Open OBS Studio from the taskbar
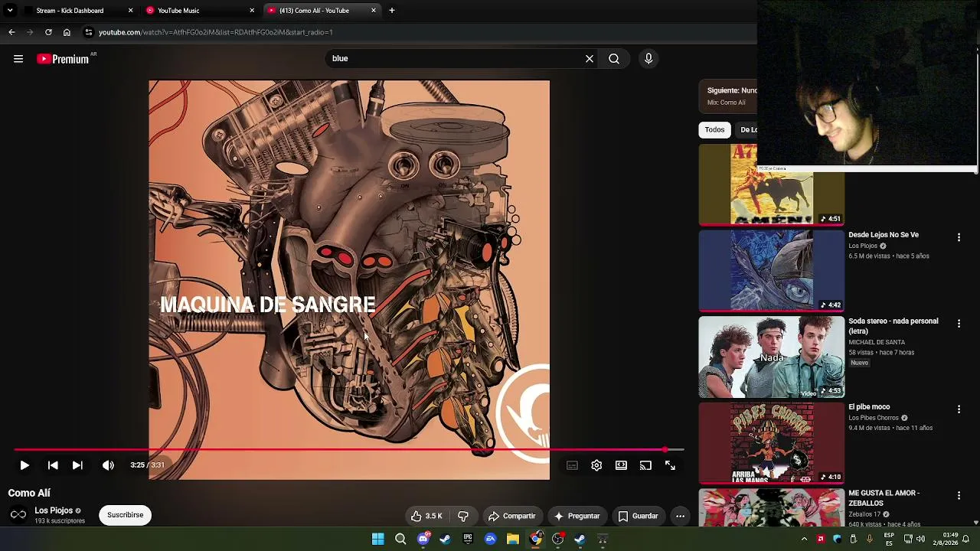 click(x=557, y=540)
